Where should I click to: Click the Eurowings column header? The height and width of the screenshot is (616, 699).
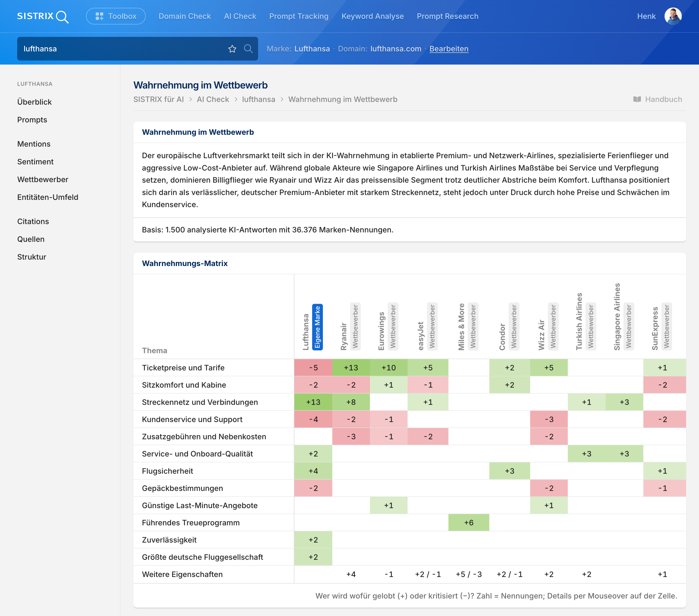click(381, 331)
